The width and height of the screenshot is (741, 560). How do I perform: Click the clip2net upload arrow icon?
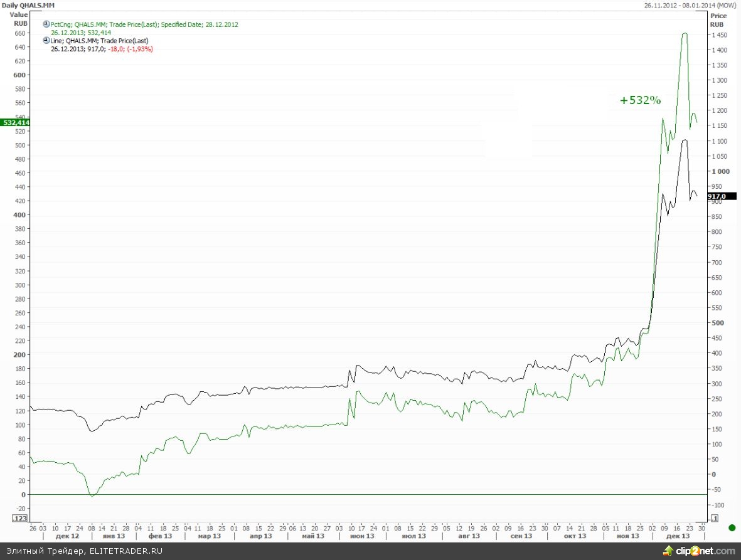668,551
